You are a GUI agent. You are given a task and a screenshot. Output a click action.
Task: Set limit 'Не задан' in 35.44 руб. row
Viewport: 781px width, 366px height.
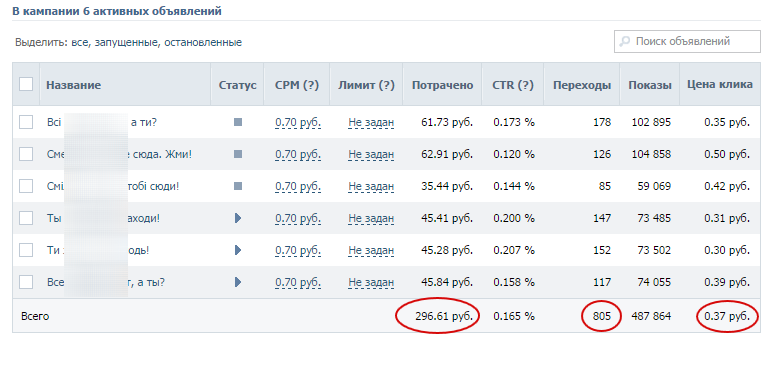pos(371,187)
